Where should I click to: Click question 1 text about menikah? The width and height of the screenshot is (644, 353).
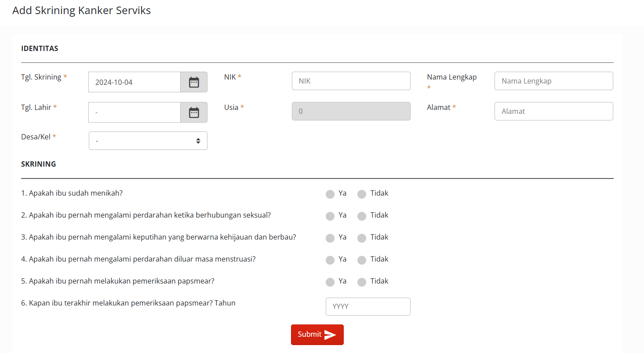tap(72, 193)
